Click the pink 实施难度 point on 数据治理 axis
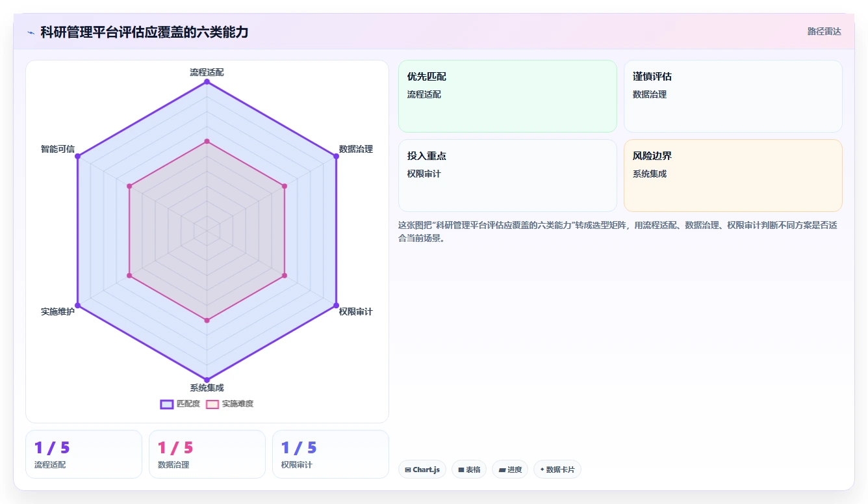The image size is (868, 504). click(285, 186)
